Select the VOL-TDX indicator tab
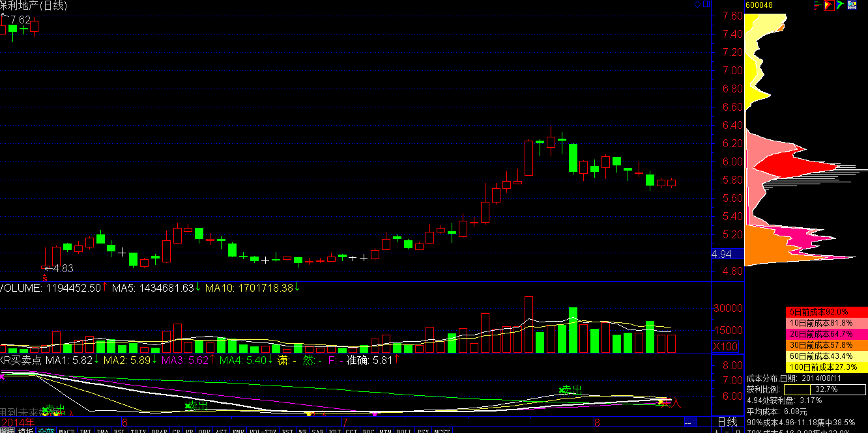 263,430
